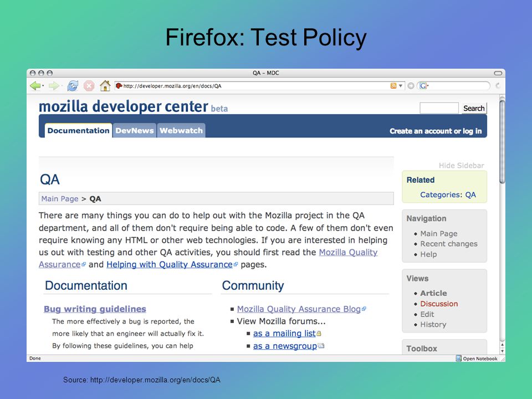Screen dimensions: 532x399
Task: Click Edit in Views box
Action: 427,314
